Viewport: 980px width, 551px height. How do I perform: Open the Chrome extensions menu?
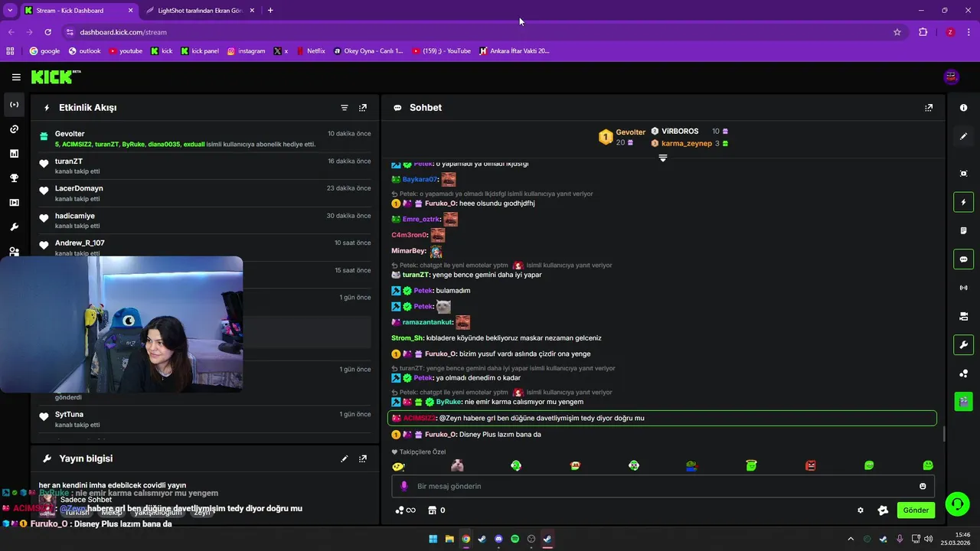click(x=923, y=32)
